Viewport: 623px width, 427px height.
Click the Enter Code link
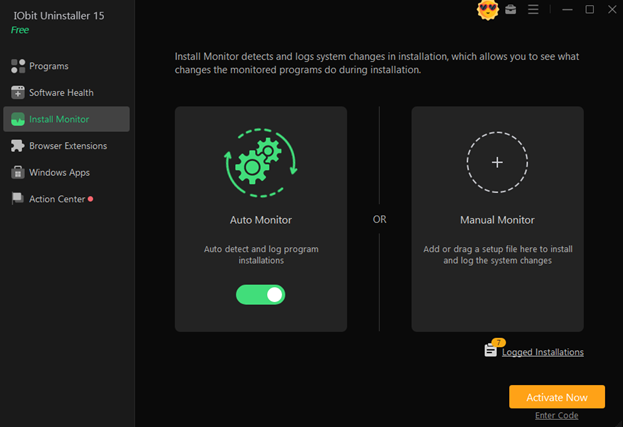coord(556,415)
